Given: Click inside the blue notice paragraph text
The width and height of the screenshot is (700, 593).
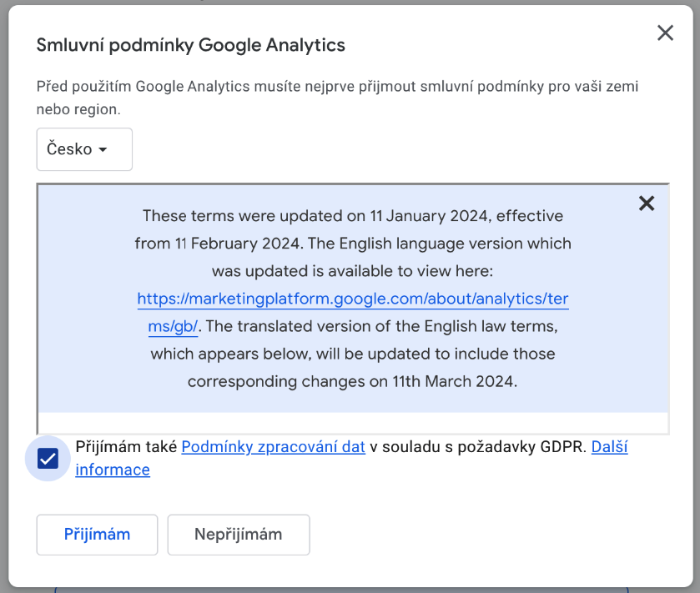Looking at the screenshot, I should point(353,354).
